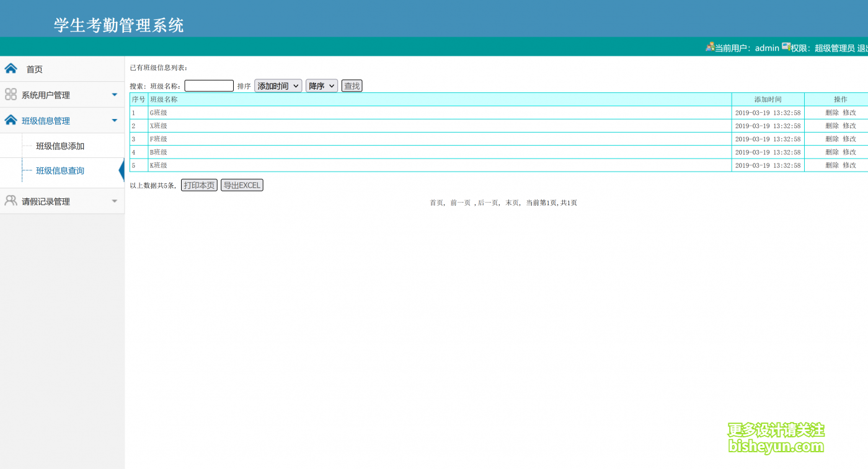Delete the B班级 row
Viewport: 868px width, 469px height.
click(x=832, y=152)
